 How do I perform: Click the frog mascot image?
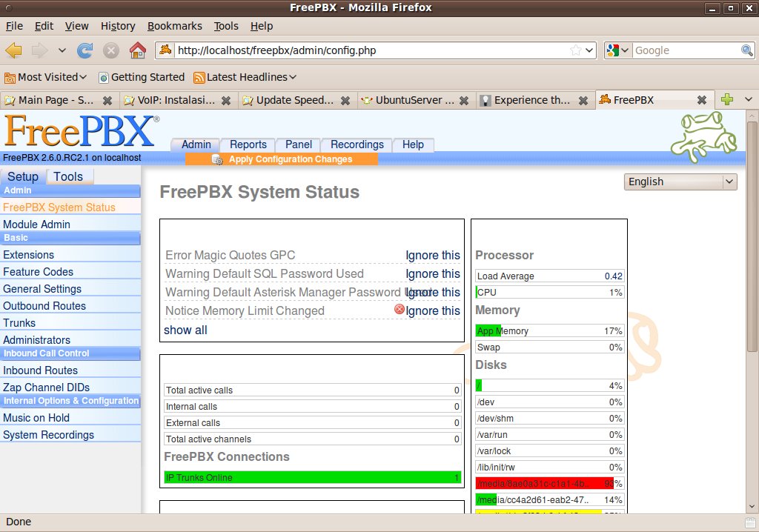coord(704,136)
